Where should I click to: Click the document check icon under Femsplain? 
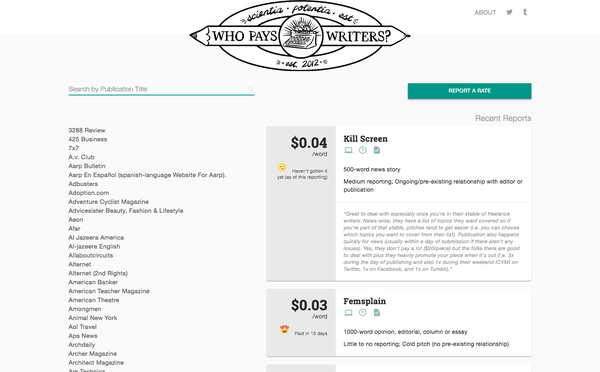pyautogui.click(x=377, y=313)
